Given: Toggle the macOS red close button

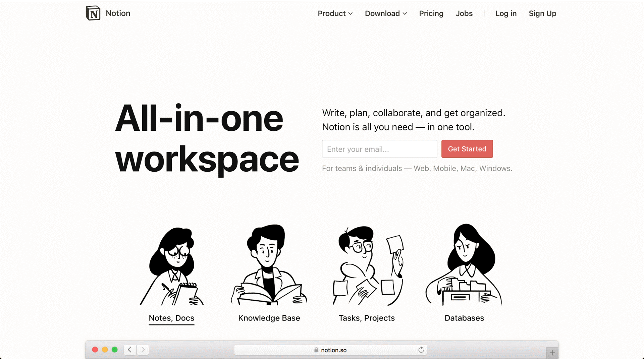Looking at the screenshot, I should [x=95, y=350].
